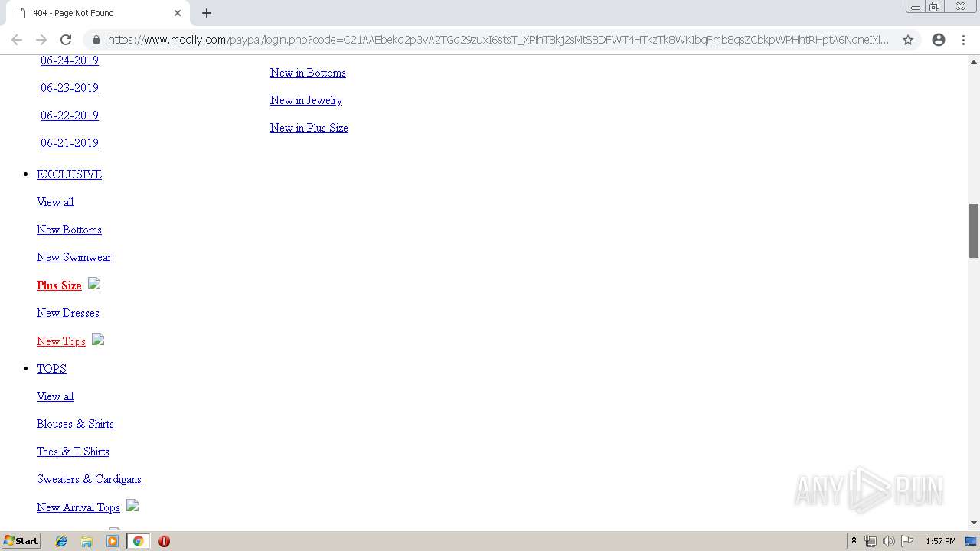Viewport: 980px width, 551px height.
Task: Open the red Opera-style taskbar icon
Action: click(164, 541)
